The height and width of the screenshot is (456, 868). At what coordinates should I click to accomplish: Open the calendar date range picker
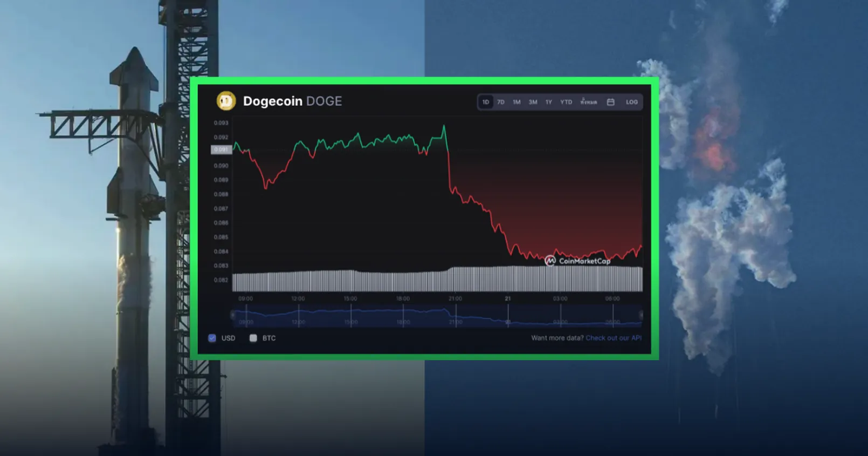[610, 102]
